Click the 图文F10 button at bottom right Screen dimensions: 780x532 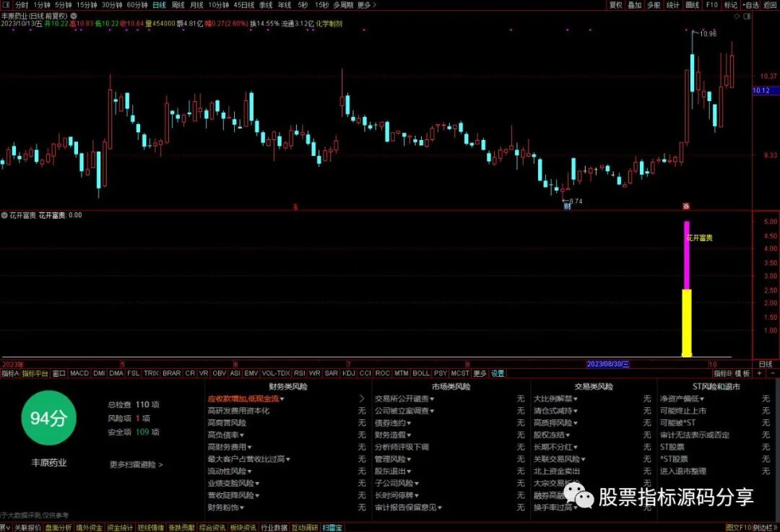point(738,528)
